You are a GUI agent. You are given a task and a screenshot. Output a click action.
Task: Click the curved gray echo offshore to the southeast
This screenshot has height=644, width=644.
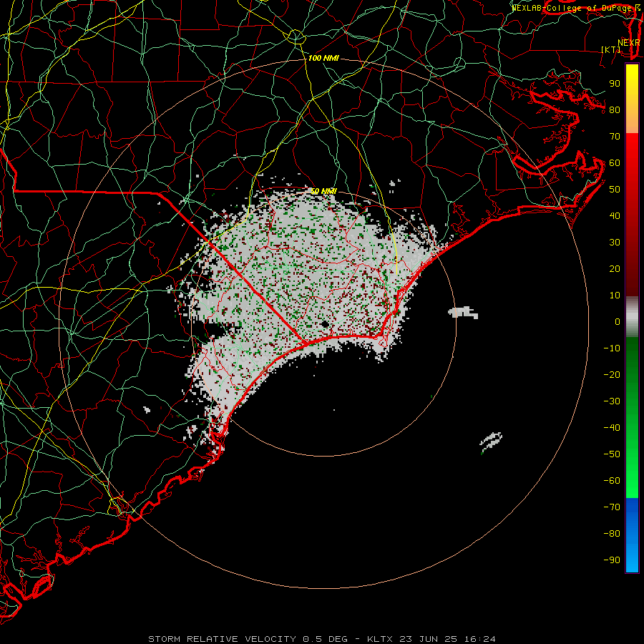point(491,441)
